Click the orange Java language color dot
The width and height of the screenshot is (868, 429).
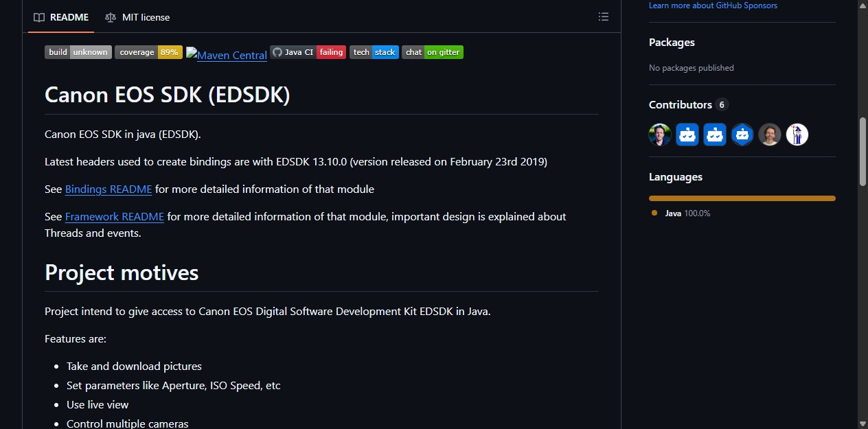[654, 213]
